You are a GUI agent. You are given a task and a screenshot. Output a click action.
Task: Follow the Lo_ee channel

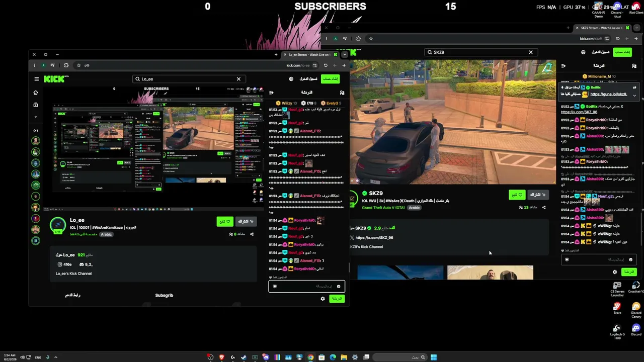point(225,222)
